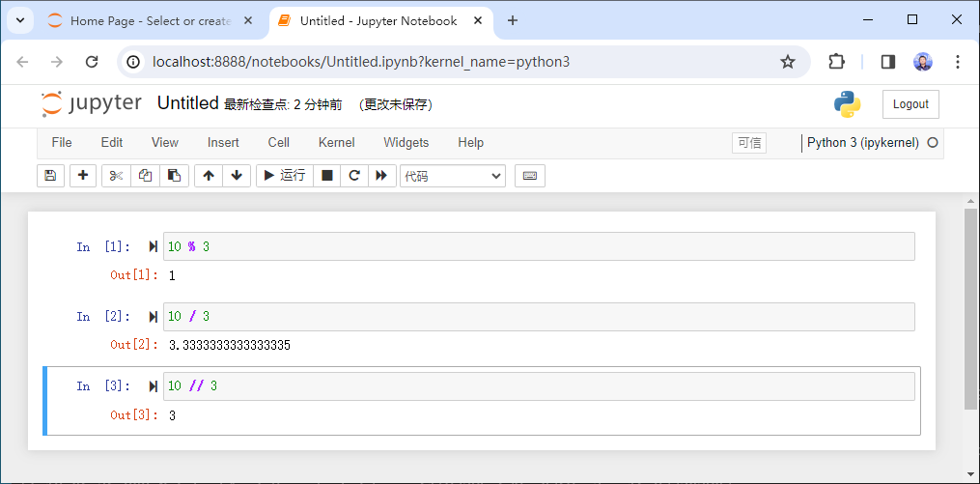Interrupt the kernel with stop icon
The height and width of the screenshot is (484, 980).
click(x=327, y=175)
